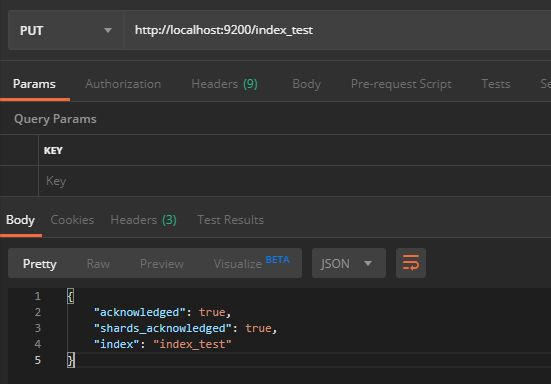This screenshot has height=384, width=551.
Task: Switch response view to Raw
Action: coord(98,264)
